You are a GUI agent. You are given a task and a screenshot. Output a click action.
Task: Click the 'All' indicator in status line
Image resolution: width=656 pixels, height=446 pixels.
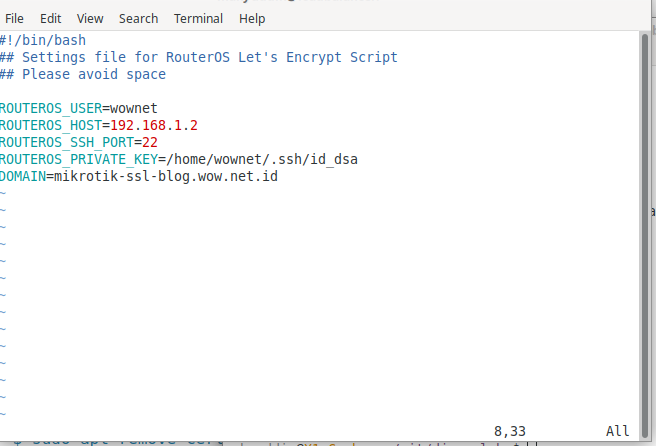(618, 431)
